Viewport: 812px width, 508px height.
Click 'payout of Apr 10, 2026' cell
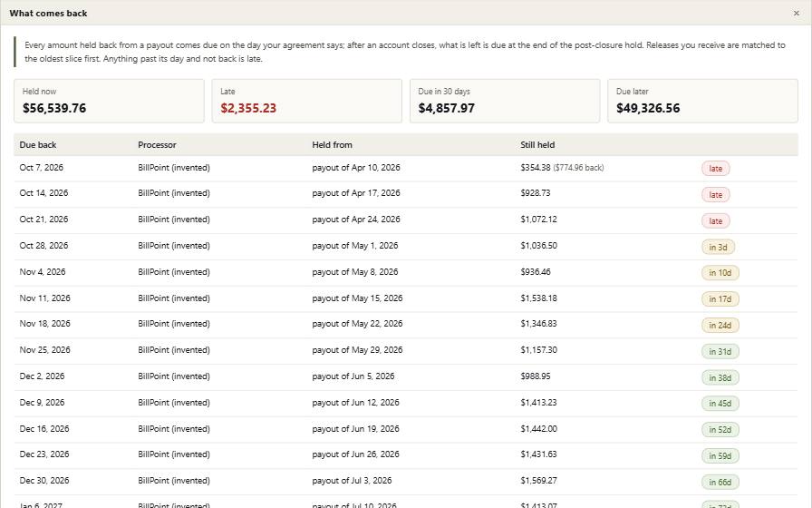pyautogui.click(x=356, y=168)
